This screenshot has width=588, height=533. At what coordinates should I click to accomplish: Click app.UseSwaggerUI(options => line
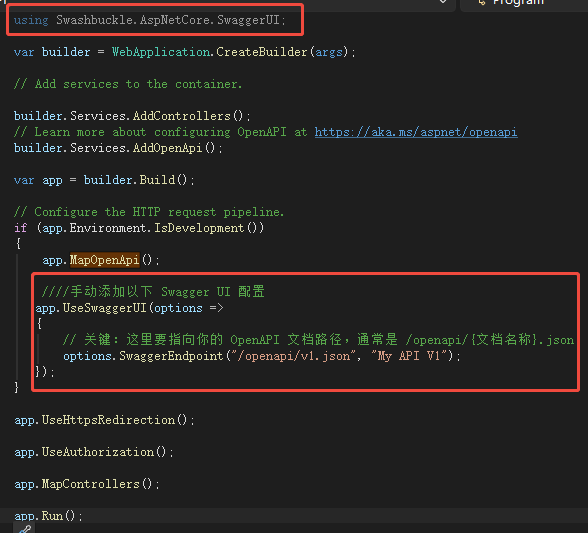(129, 308)
